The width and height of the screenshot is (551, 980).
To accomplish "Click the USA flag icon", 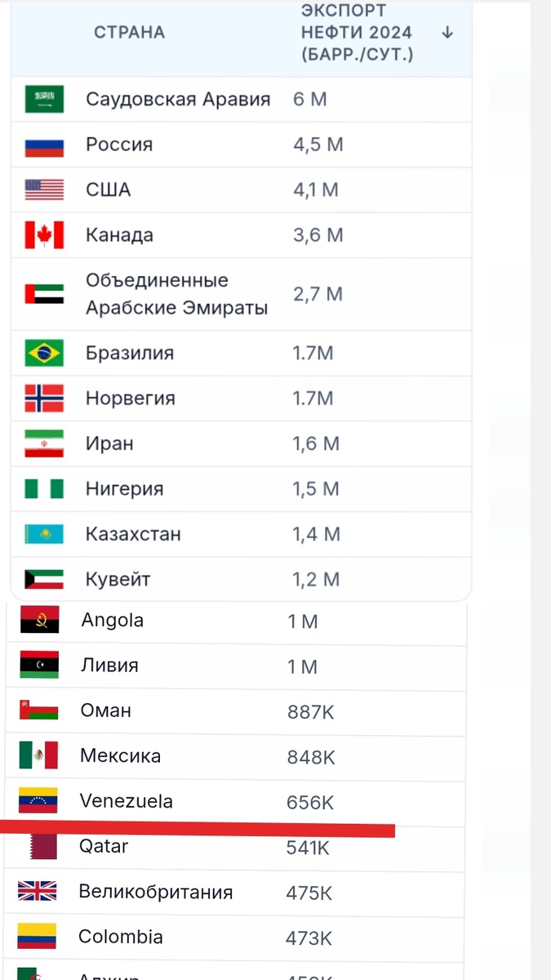I will 44,190.
